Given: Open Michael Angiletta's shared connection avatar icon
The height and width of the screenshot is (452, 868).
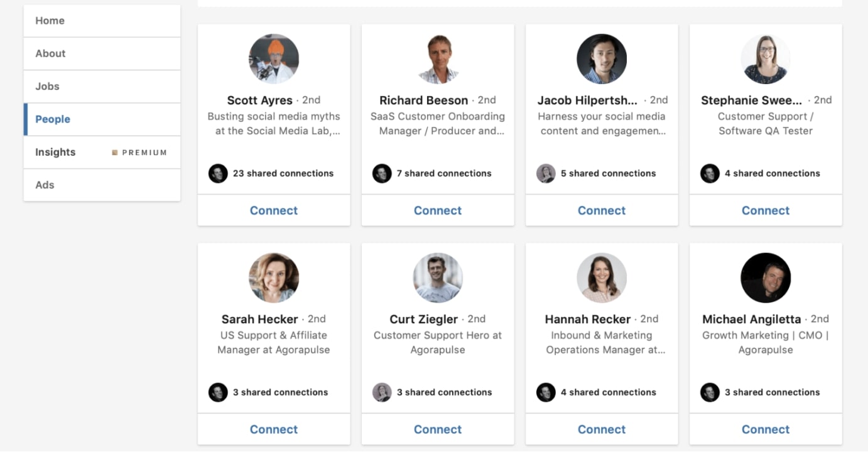Looking at the screenshot, I should (x=710, y=392).
